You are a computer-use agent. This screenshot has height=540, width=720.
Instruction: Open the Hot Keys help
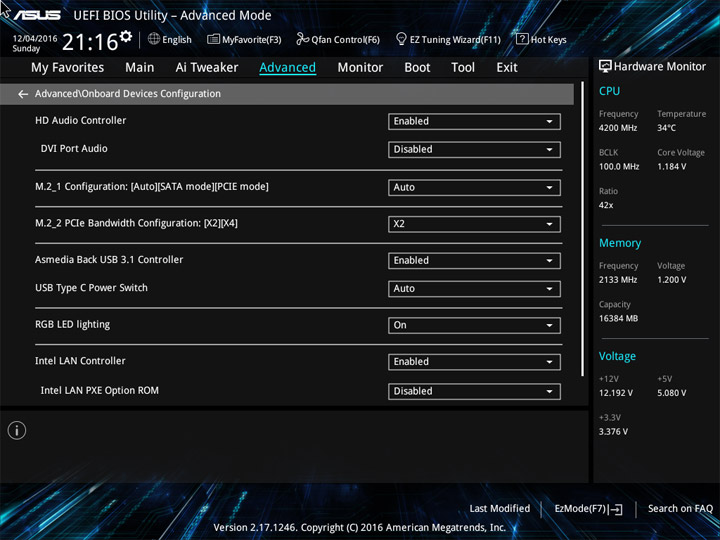[x=541, y=39]
